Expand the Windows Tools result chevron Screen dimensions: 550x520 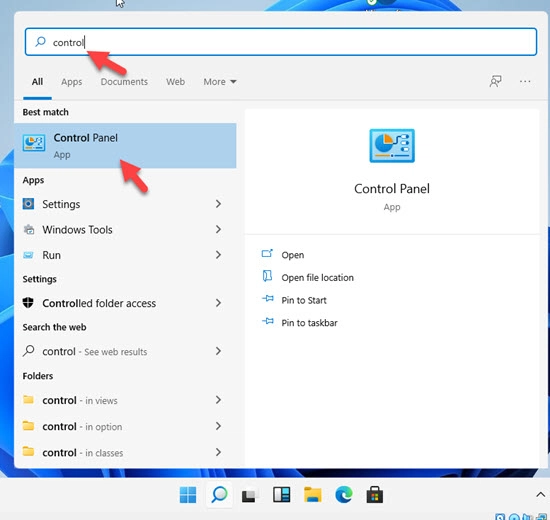coord(218,229)
